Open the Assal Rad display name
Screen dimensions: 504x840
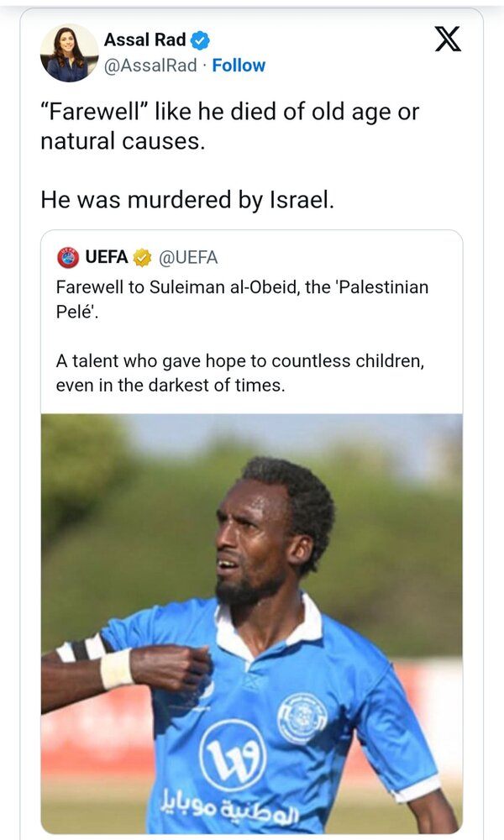click(x=144, y=39)
